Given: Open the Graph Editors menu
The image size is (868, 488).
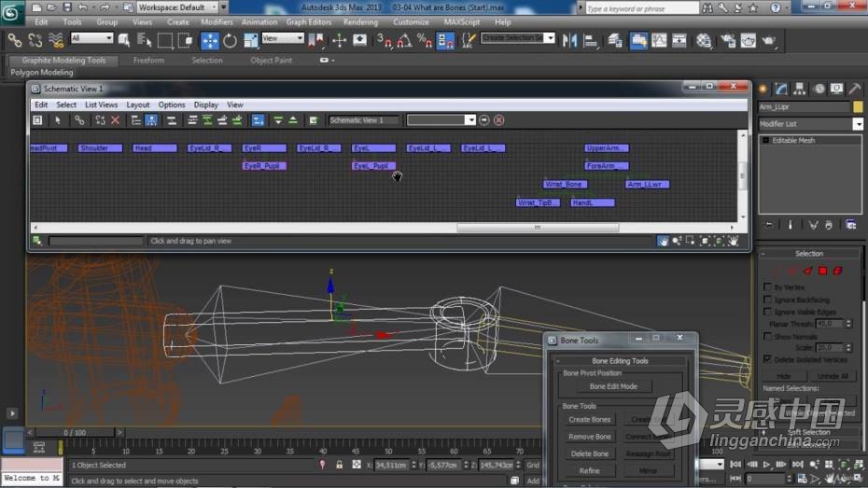Looking at the screenshot, I should tap(308, 22).
